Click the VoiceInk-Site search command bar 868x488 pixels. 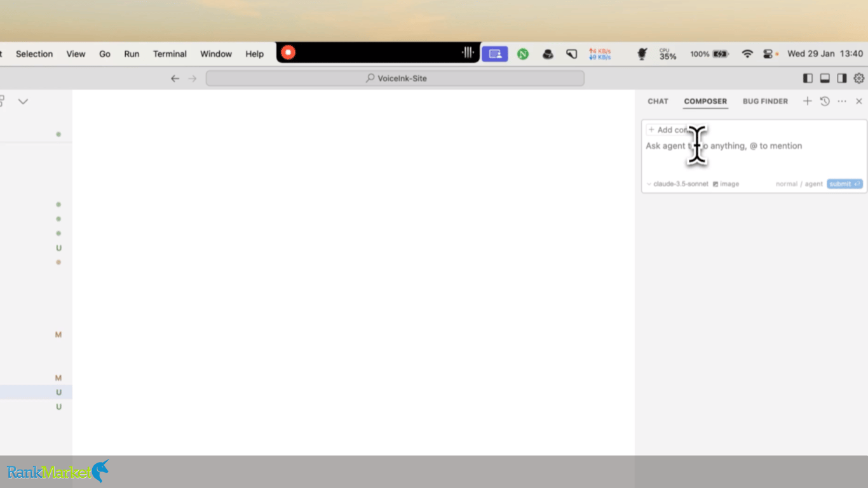click(395, 78)
